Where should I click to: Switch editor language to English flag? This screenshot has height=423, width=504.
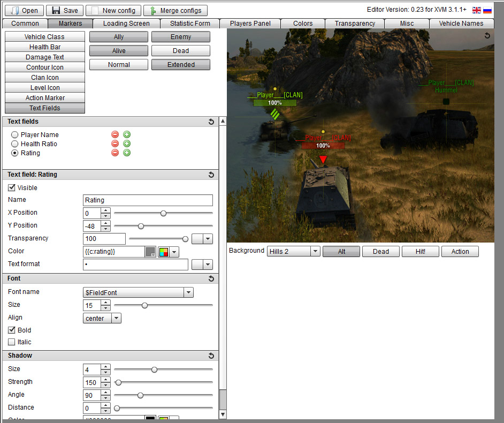coord(477,10)
